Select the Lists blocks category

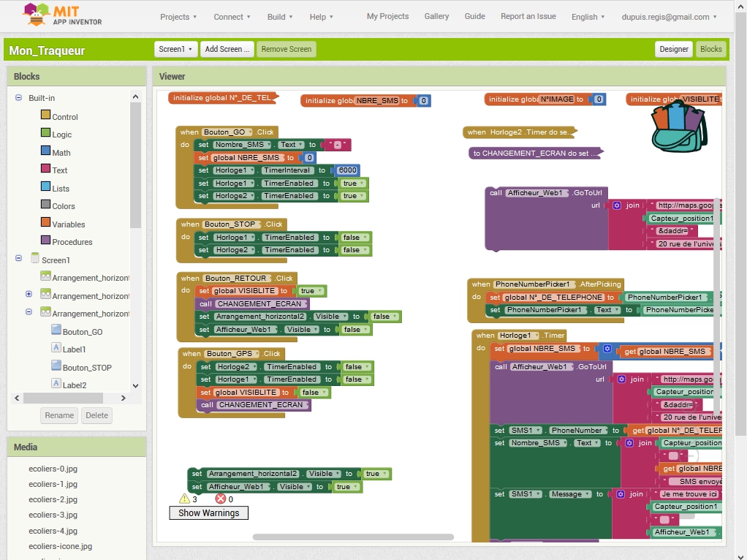(x=60, y=189)
